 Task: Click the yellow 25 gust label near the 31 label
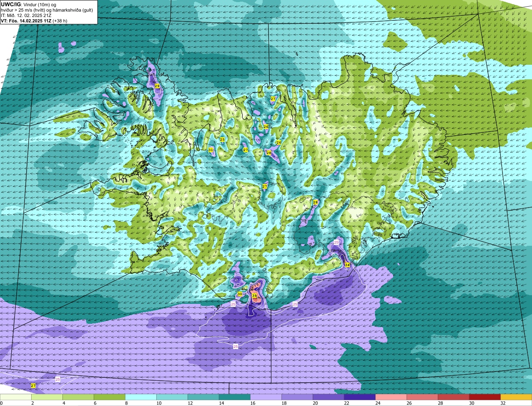tap(222, 139)
